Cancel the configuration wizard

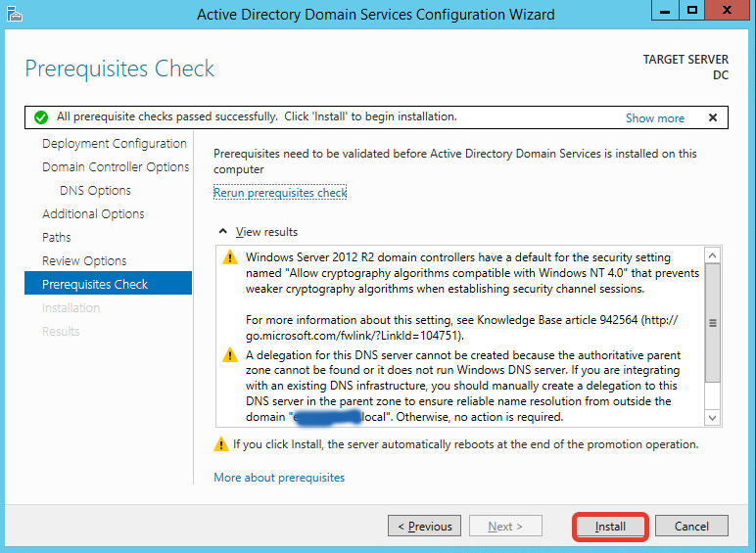(691, 527)
